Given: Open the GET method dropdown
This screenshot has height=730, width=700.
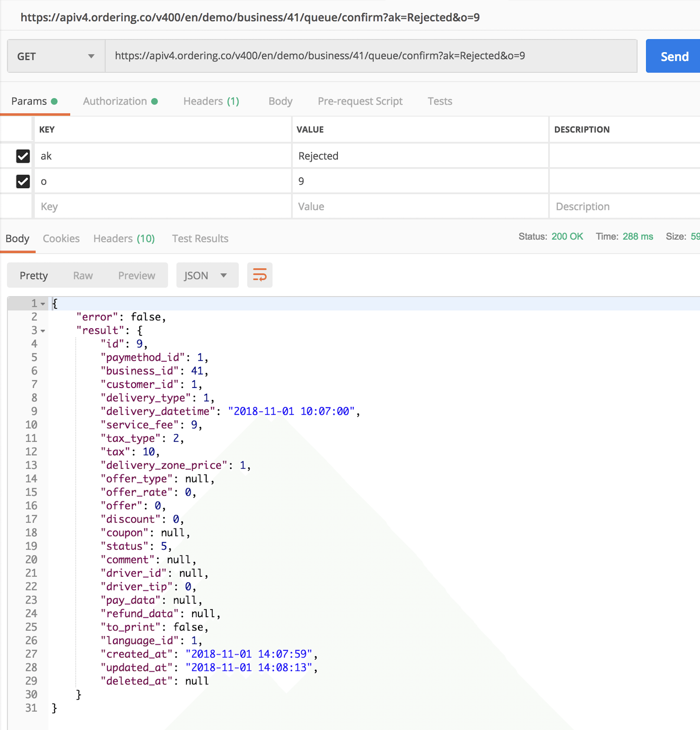Looking at the screenshot, I should [x=56, y=56].
